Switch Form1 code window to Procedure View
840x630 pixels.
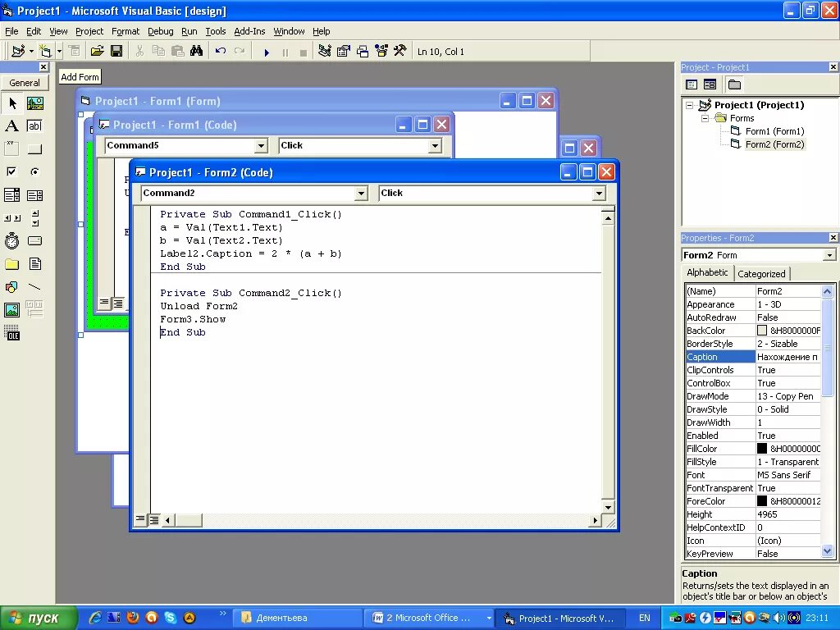(104, 304)
